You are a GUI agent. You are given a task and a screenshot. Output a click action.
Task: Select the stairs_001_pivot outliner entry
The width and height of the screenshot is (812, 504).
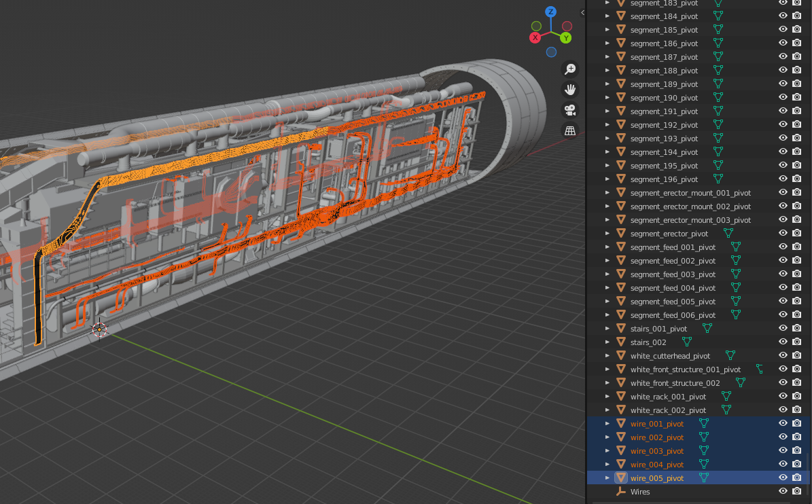[658, 328]
